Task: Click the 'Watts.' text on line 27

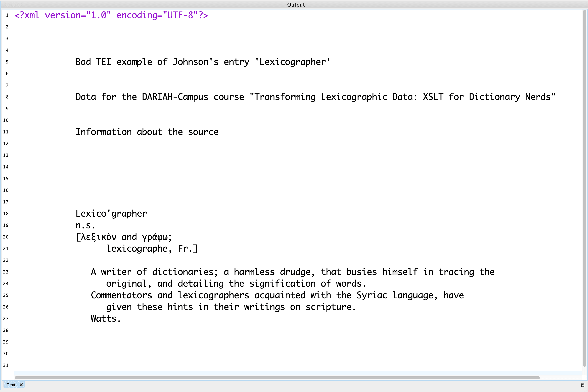Action: coord(106,319)
